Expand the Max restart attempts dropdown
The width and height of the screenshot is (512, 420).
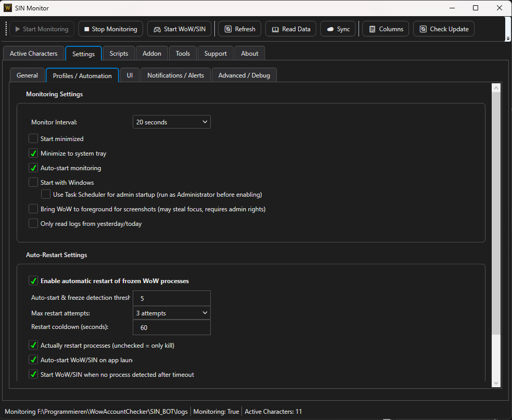pos(171,313)
